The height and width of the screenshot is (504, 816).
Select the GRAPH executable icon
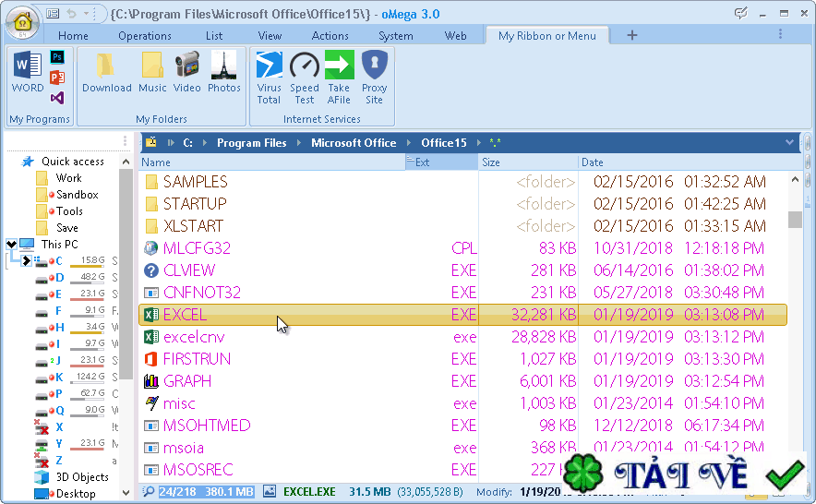pyautogui.click(x=150, y=381)
